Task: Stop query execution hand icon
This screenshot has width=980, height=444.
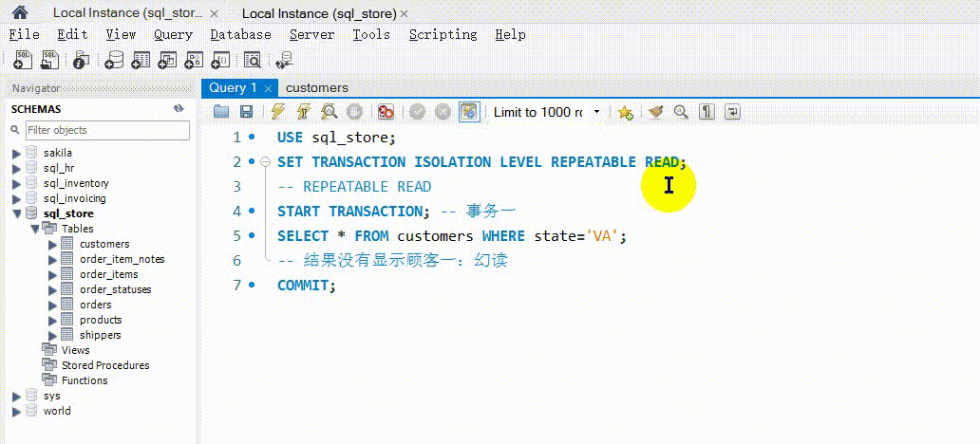Action: coord(354,112)
